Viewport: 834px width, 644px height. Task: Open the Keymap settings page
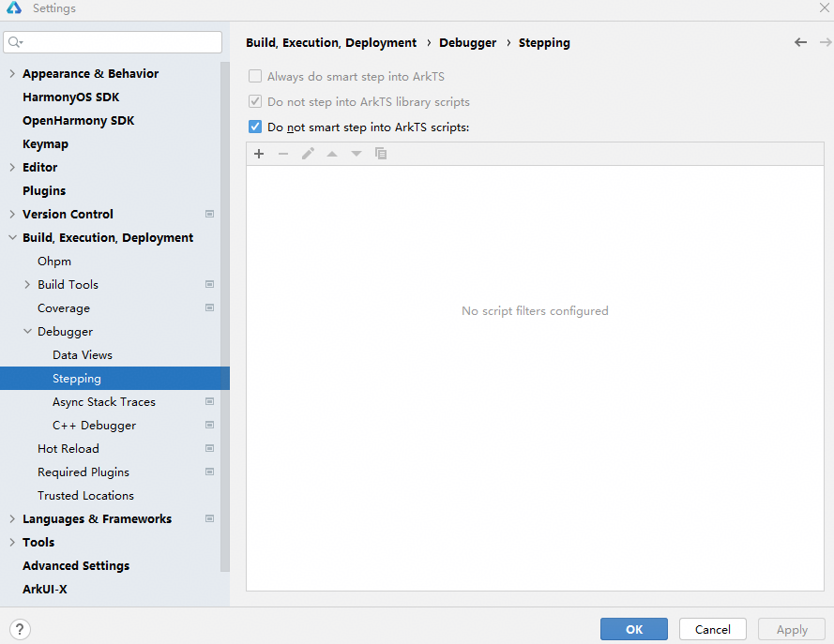tap(45, 144)
